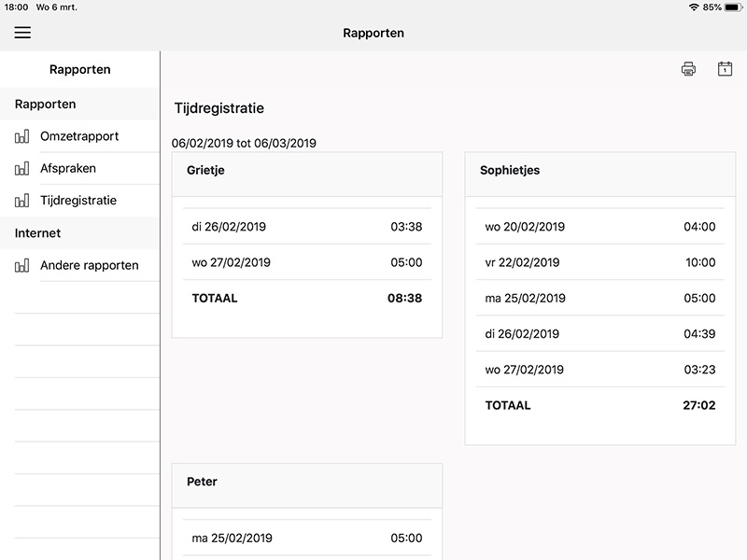Open Afspraken report
Image resolution: width=747 pixels, height=560 pixels.
pos(79,169)
